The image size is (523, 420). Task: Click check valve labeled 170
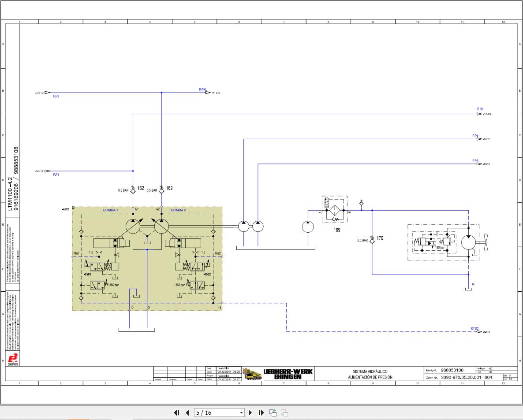pos(372,239)
